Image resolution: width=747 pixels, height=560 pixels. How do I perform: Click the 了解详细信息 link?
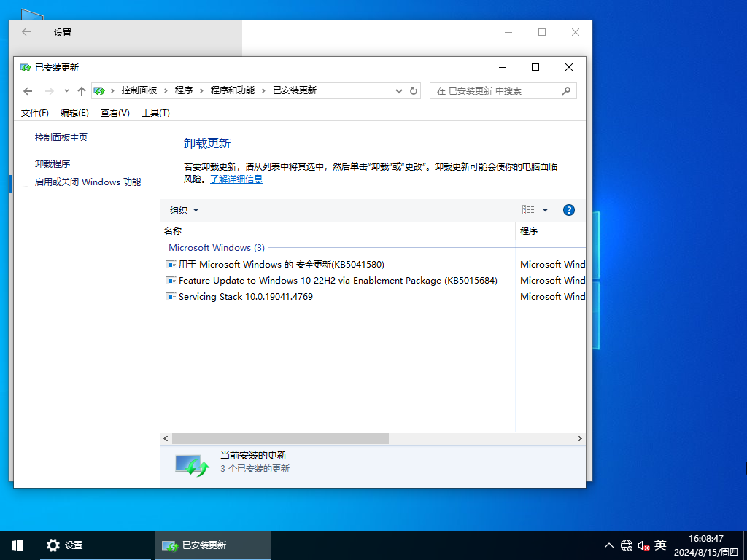click(x=236, y=177)
